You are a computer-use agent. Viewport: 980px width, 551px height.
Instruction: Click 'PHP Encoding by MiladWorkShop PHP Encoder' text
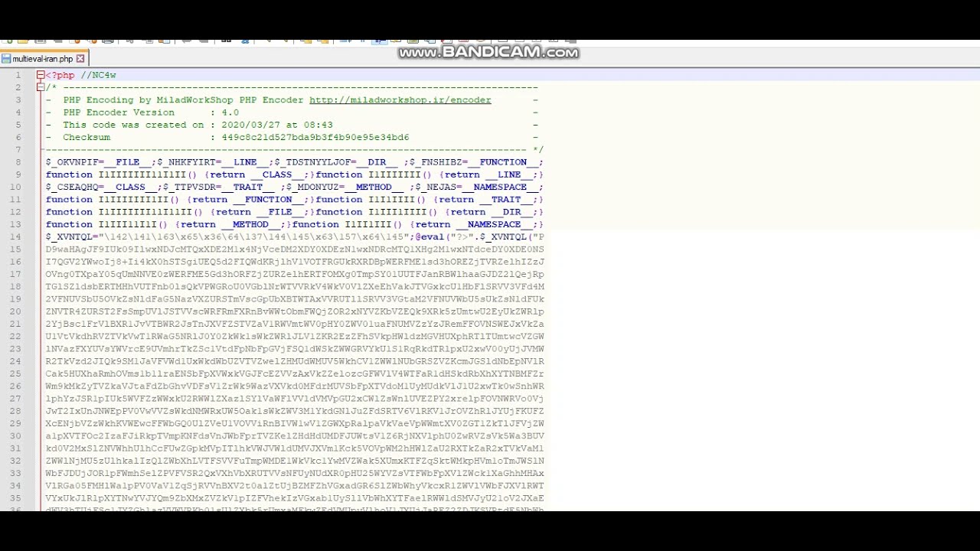[x=183, y=100]
